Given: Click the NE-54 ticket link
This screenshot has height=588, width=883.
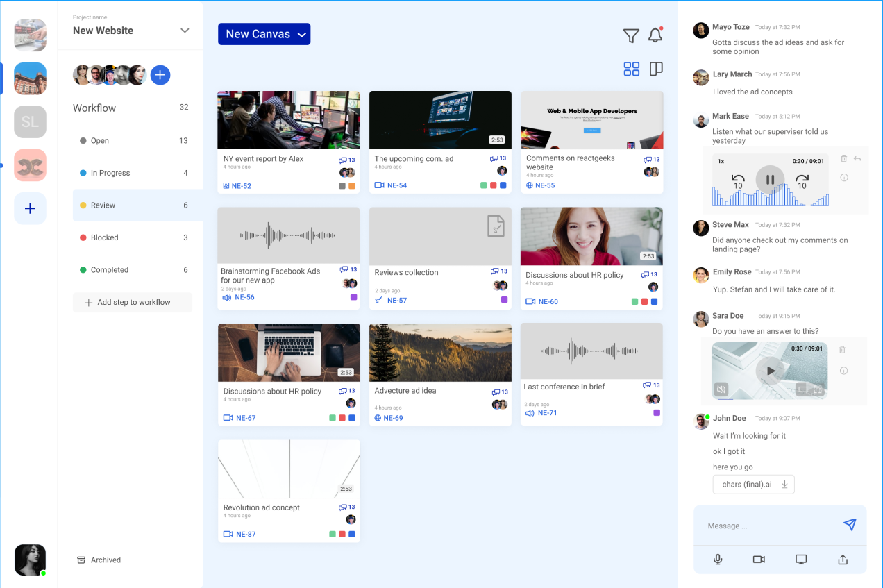Looking at the screenshot, I should pyautogui.click(x=397, y=186).
